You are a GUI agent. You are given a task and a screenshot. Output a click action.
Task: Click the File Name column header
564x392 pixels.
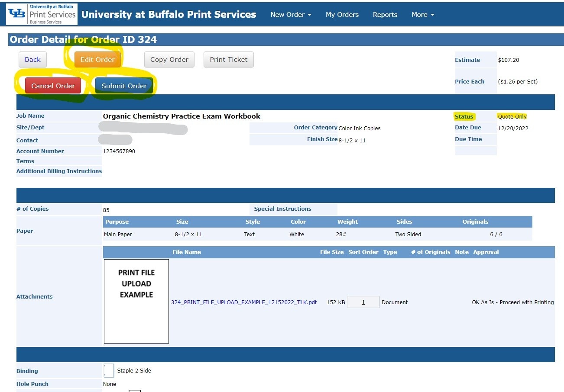coord(187,252)
